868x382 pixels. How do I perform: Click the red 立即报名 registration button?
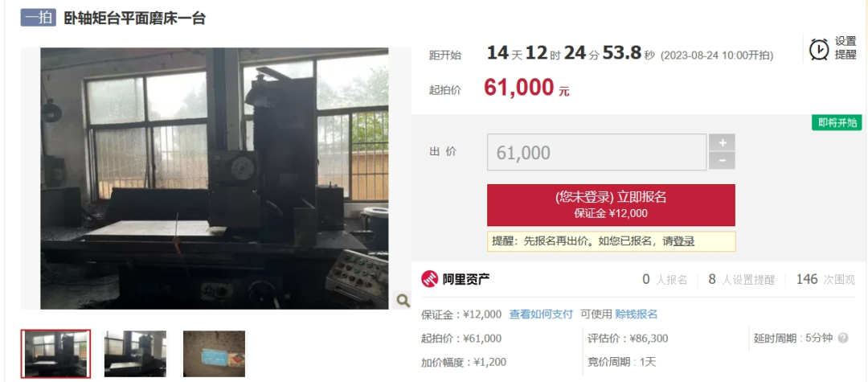point(611,205)
